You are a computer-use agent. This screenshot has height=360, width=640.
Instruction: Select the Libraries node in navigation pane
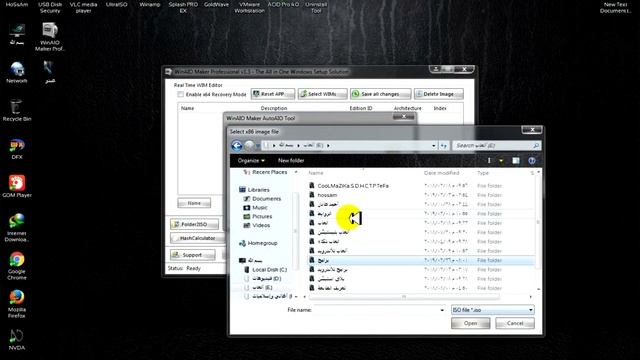255,190
